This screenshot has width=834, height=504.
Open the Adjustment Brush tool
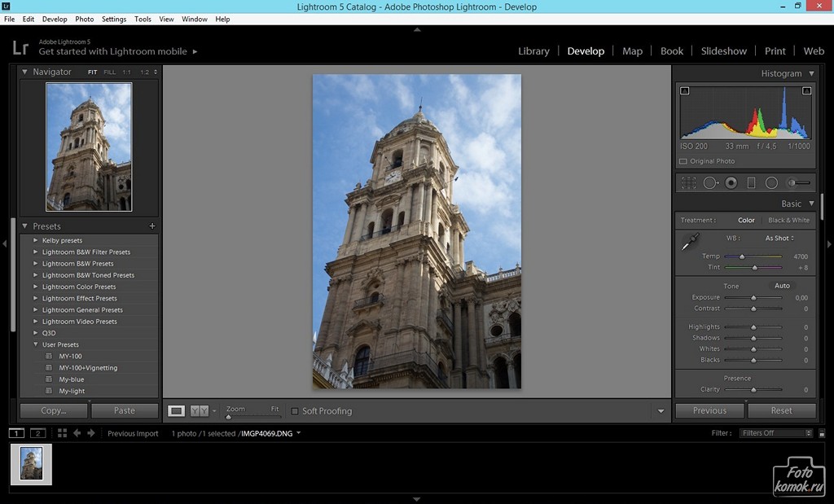coord(799,183)
